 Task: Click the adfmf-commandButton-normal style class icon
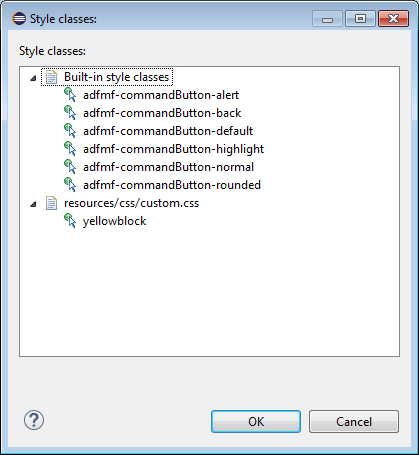pyautogui.click(x=70, y=167)
